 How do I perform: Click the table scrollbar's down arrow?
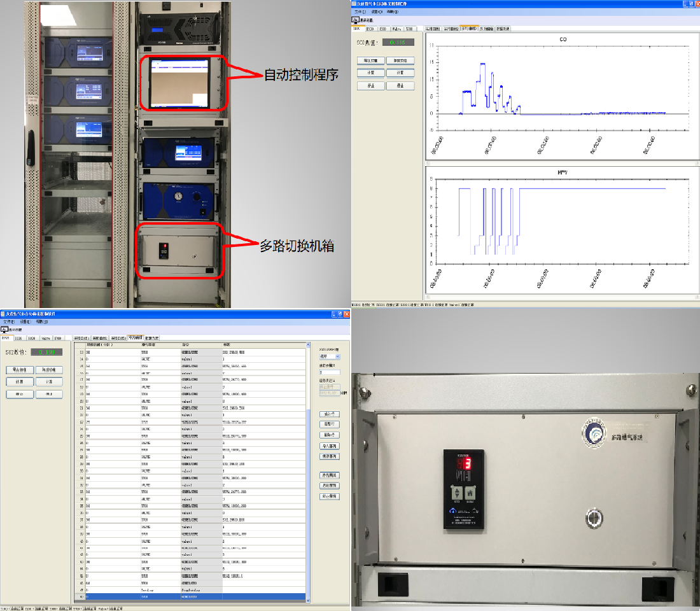309,599
